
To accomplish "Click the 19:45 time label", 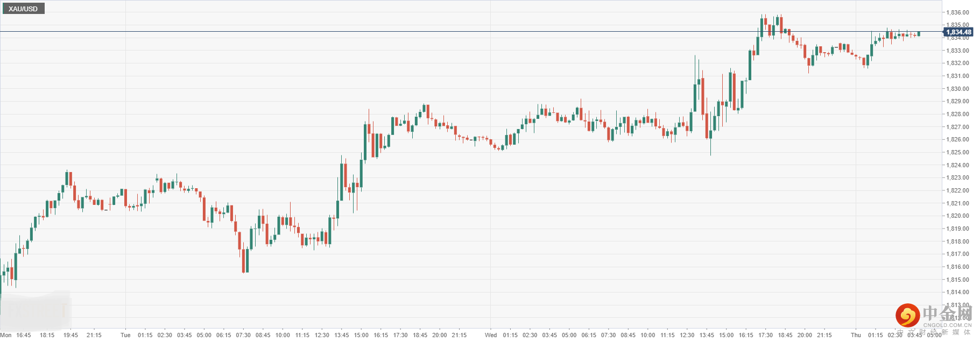I will point(70,335).
